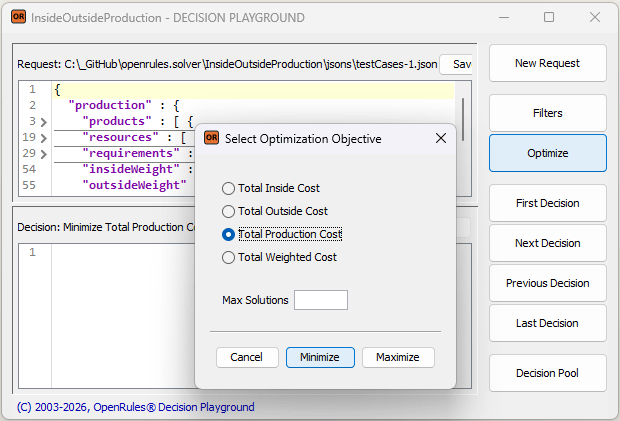The height and width of the screenshot is (421, 620).
Task: Choose Total Weighted Cost objective
Action: (229, 257)
